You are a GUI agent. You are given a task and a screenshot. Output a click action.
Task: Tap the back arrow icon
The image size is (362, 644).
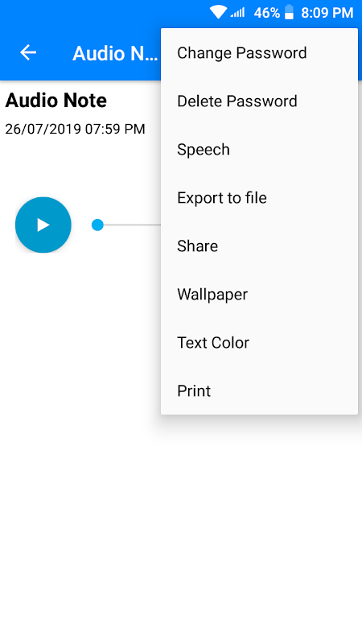(x=28, y=52)
